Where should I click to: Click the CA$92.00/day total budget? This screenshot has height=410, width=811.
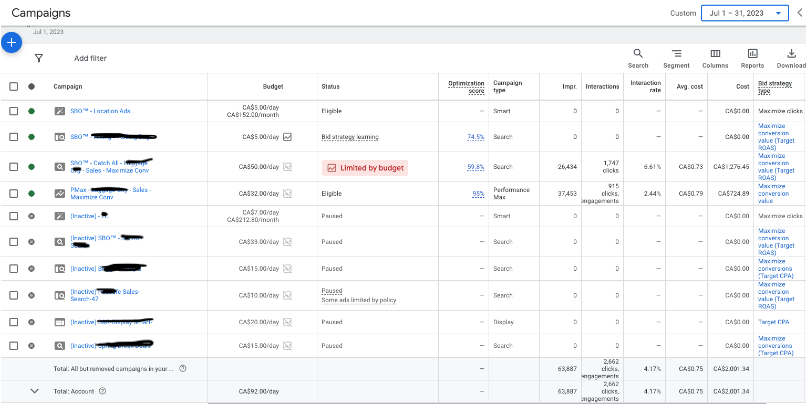tap(261, 391)
